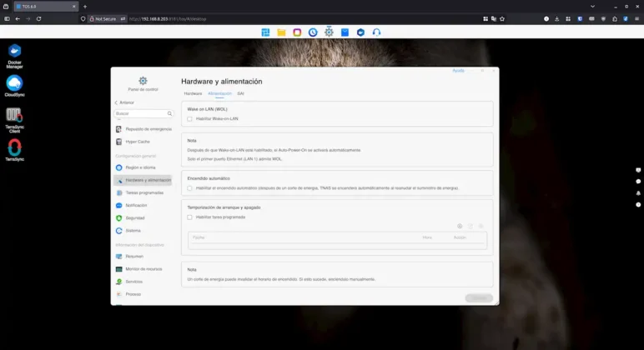
Task: Open the TerraSync desktop app
Action: point(14,147)
